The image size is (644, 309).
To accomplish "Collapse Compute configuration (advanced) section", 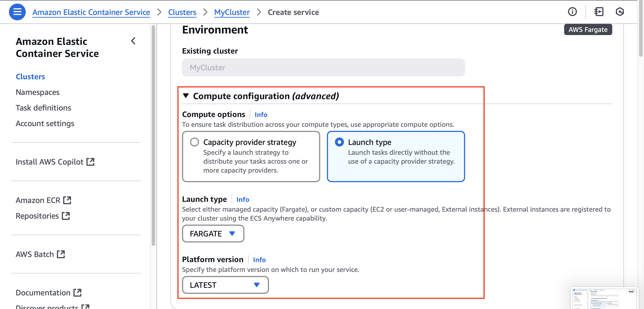I will coord(186,96).
